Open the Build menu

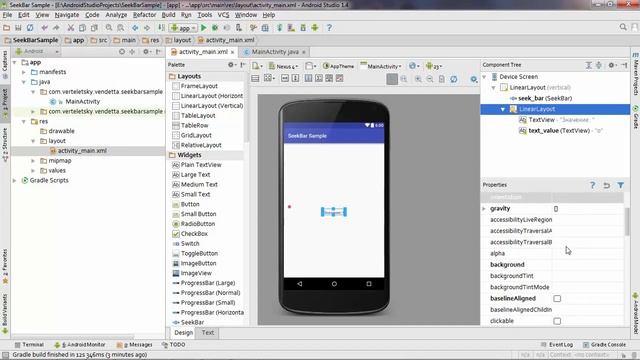pos(168,15)
